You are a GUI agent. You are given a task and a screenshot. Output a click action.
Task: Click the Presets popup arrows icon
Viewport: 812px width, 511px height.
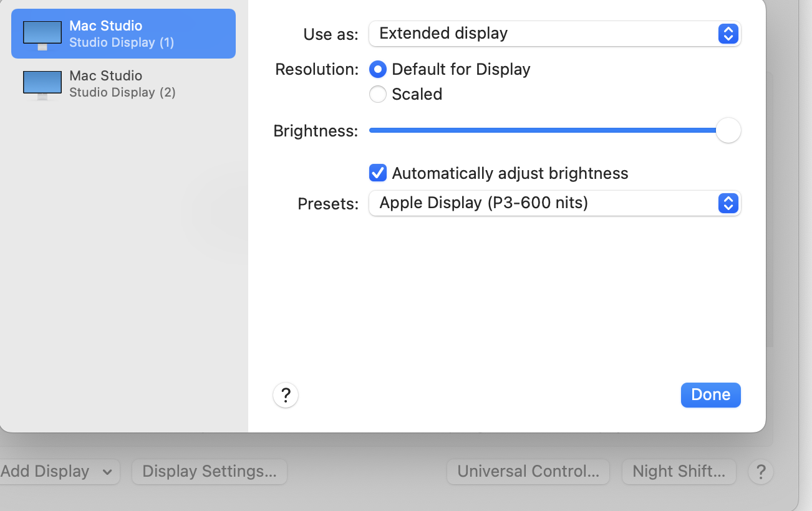pyautogui.click(x=728, y=203)
